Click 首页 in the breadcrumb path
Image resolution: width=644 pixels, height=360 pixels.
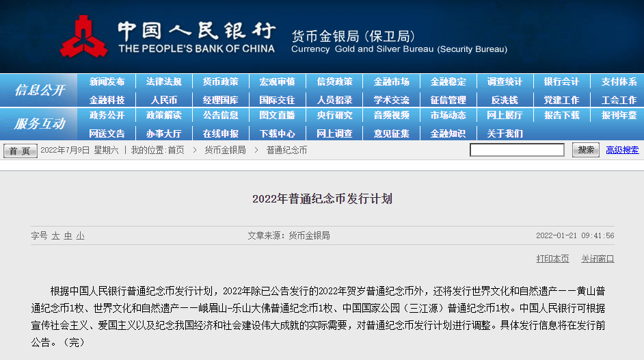[x=176, y=151]
